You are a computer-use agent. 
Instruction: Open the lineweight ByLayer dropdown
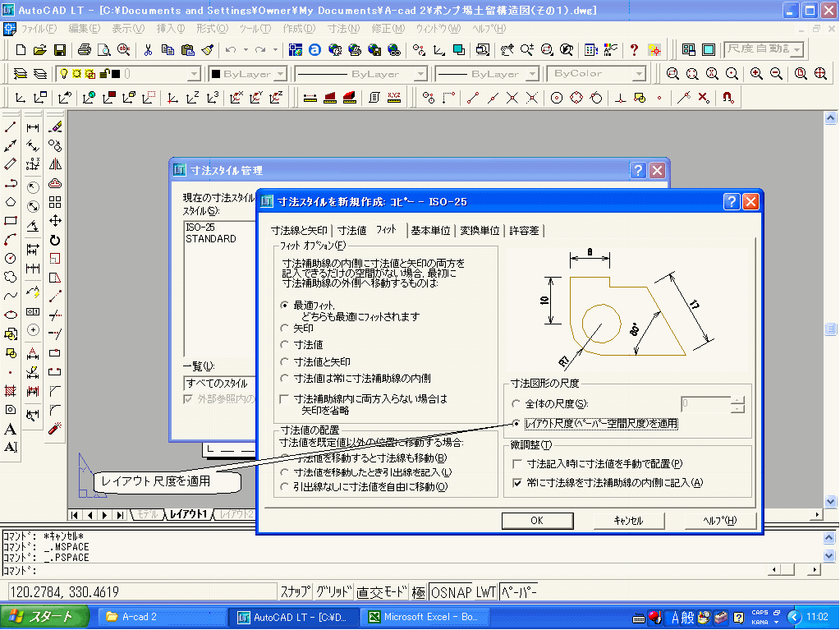[x=532, y=73]
